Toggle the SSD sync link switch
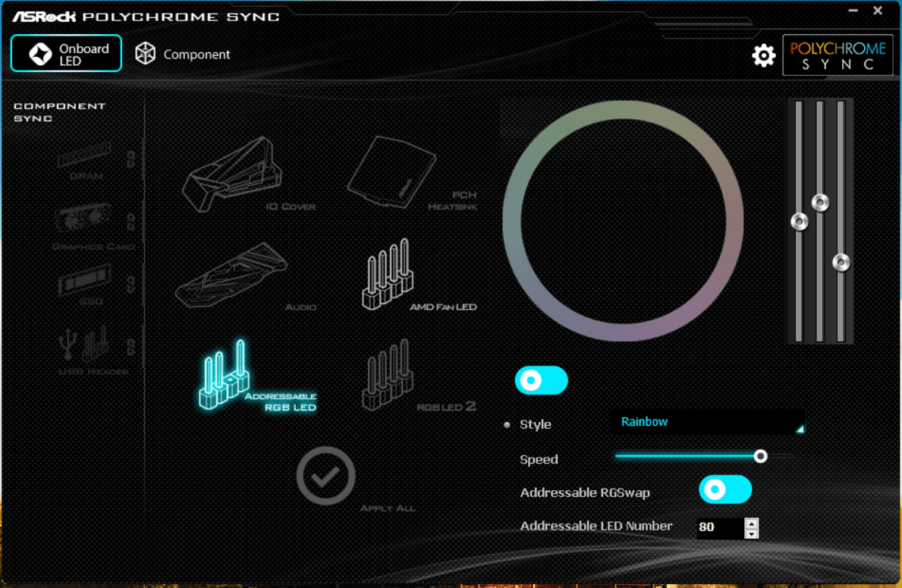Viewport: 902px width, 588px height. pos(130,285)
